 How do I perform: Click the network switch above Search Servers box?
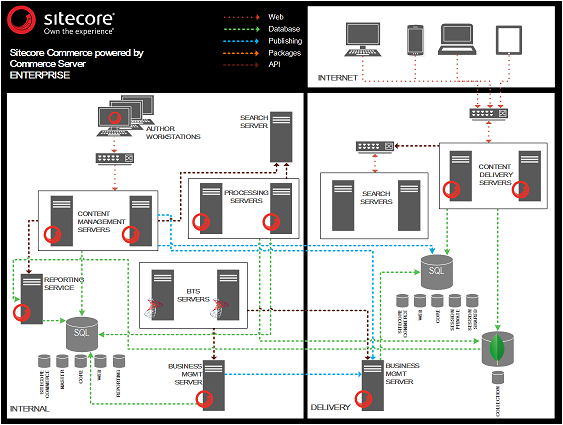pos(375,146)
